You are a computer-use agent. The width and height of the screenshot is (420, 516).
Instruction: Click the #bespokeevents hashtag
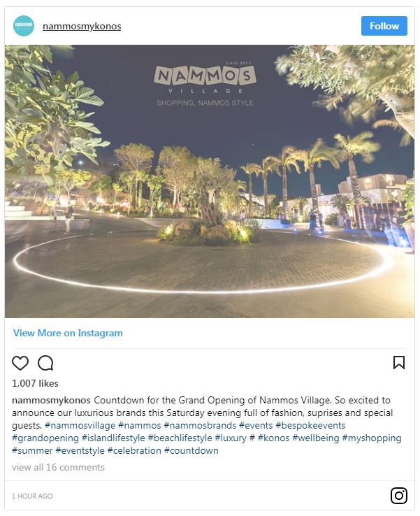[310, 426]
